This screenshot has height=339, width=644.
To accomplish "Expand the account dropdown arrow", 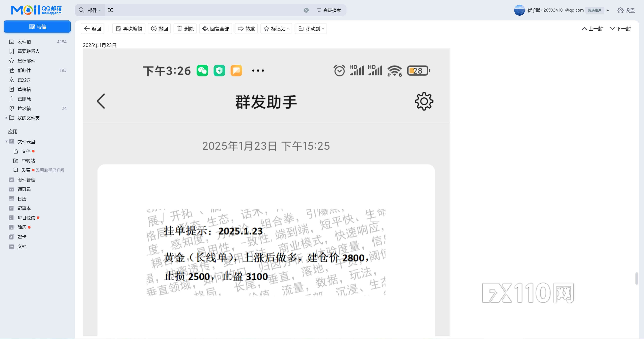I will point(608,11).
